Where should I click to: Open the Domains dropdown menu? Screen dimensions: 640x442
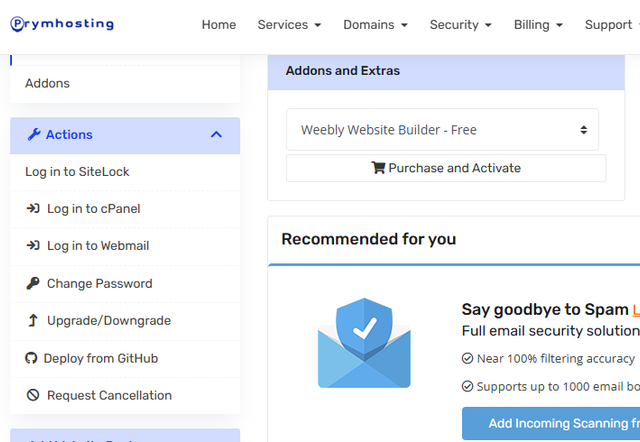click(375, 25)
